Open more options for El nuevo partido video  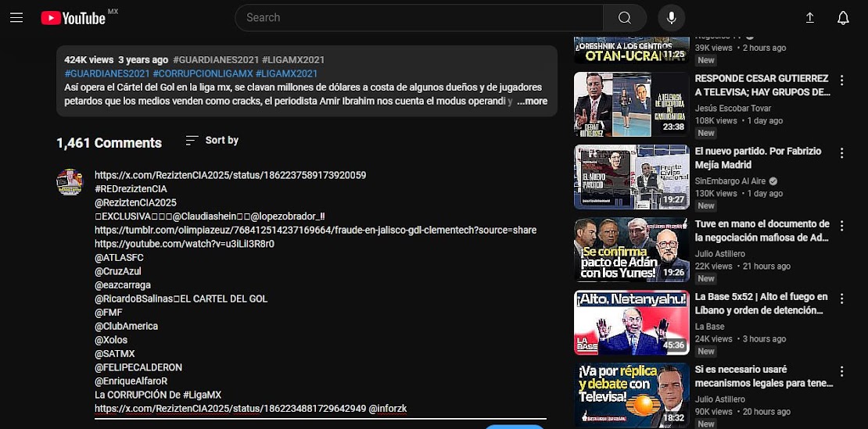(842, 153)
